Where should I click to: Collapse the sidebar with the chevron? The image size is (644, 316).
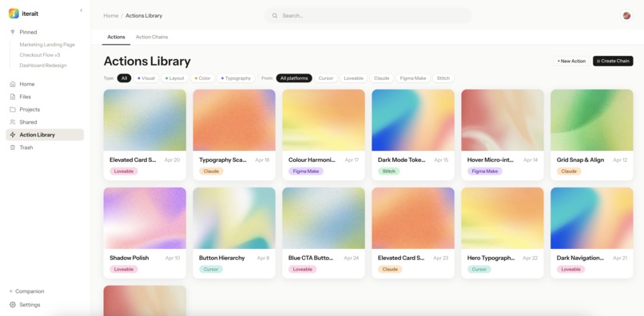(x=81, y=10)
